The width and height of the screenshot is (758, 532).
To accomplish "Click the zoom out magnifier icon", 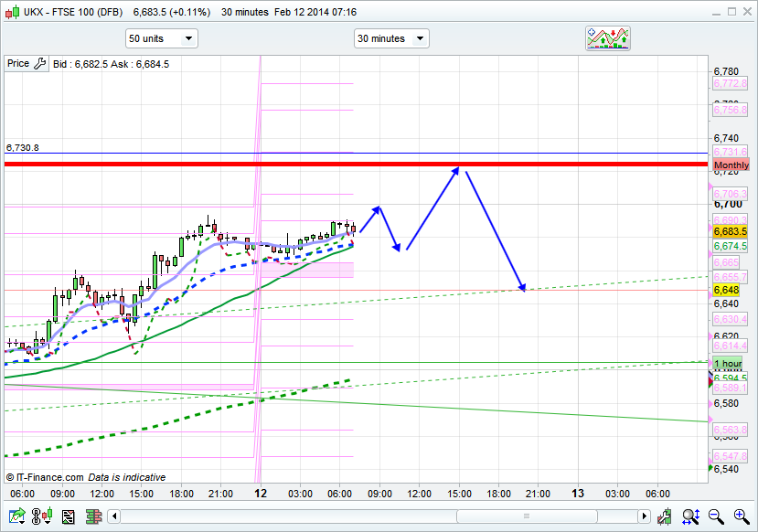I will [x=717, y=517].
